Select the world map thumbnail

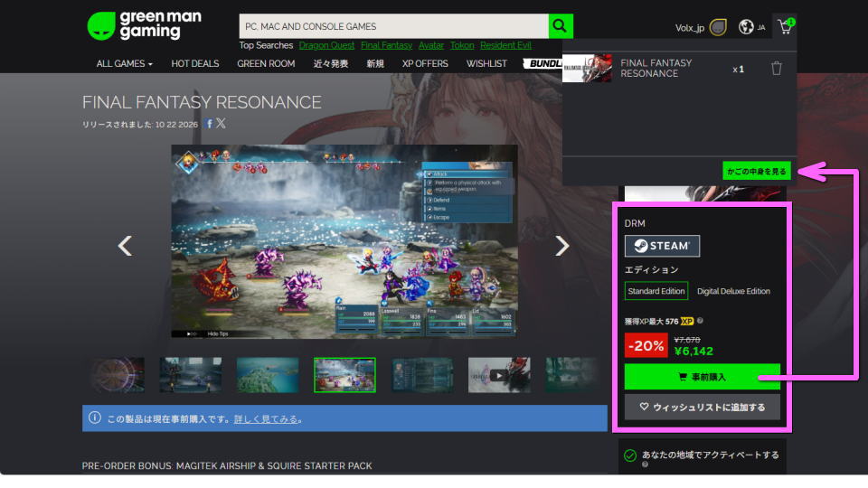pyautogui.click(x=268, y=375)
